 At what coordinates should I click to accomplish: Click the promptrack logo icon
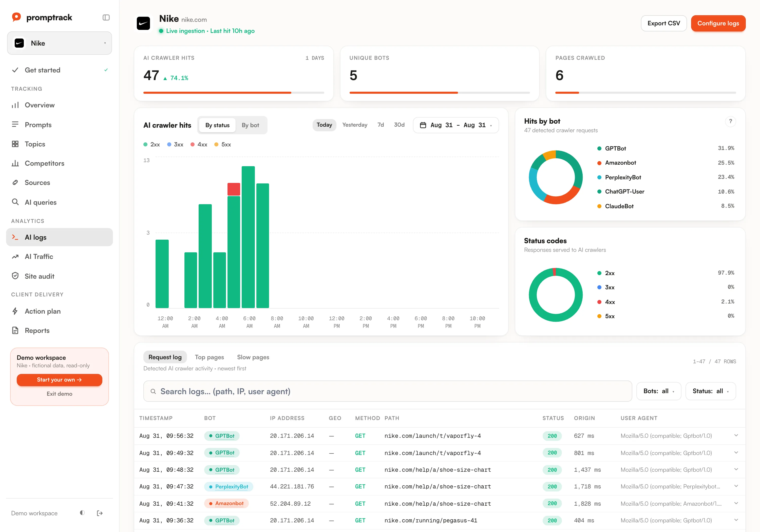[x=16, y=17]
